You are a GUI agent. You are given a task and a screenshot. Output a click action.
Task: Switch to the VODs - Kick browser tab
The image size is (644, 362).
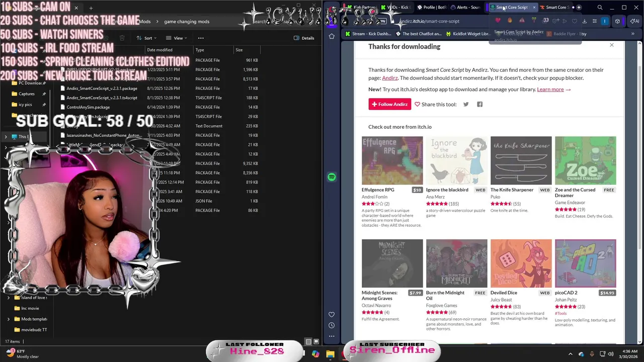click(x=396, y=8)
